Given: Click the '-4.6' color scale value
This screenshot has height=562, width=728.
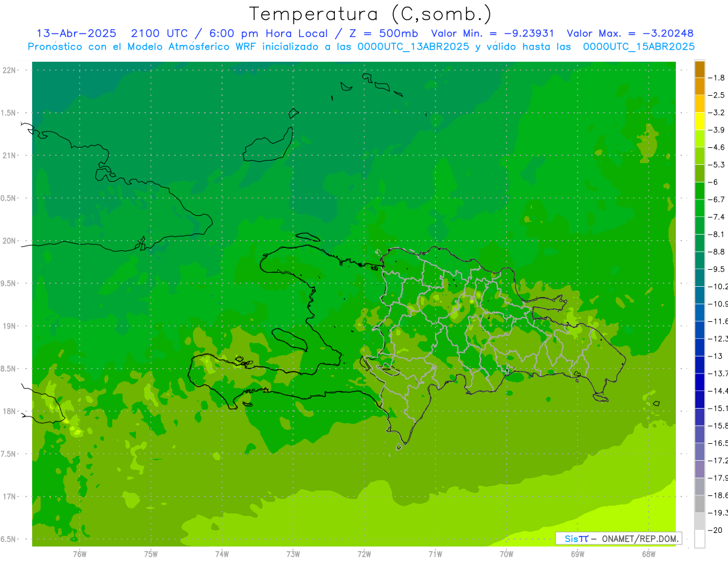Looking at the screenshot, I should tap(717, 147).
